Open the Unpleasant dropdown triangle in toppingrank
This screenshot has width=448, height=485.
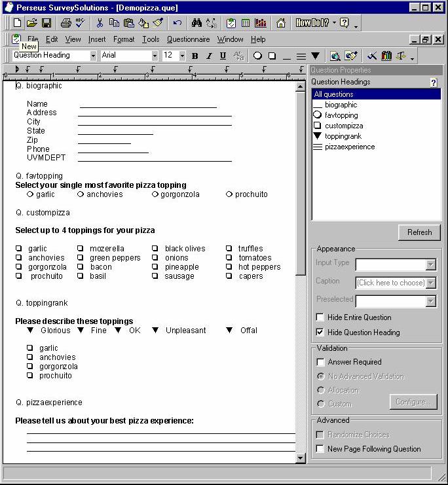coord(155,330)
